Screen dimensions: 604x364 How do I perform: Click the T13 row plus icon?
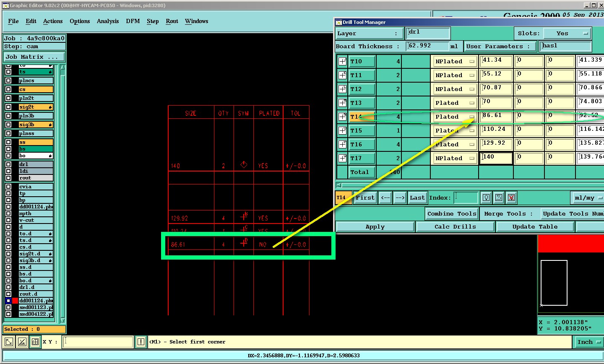tap(342, 103)
